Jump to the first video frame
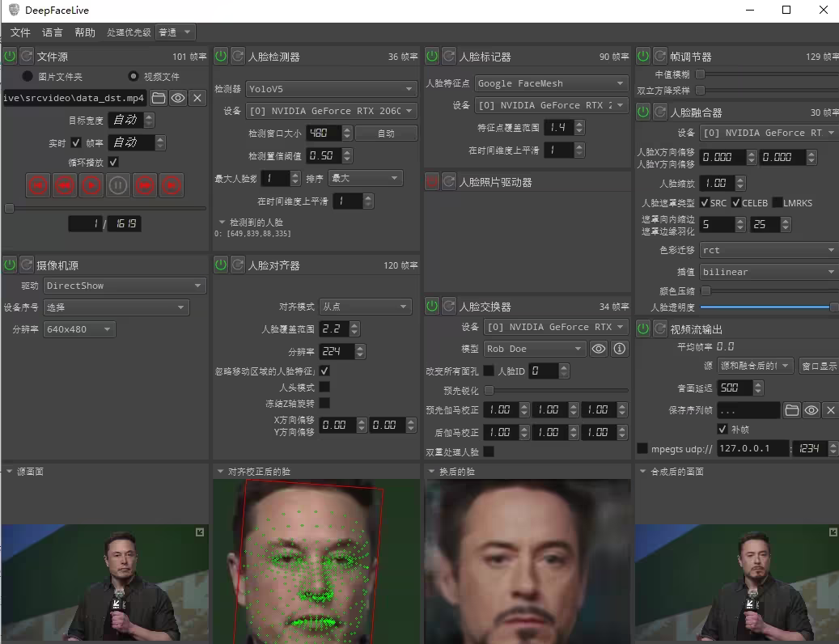The height and width of the screenshot is (644, 839). pos(38,185)
